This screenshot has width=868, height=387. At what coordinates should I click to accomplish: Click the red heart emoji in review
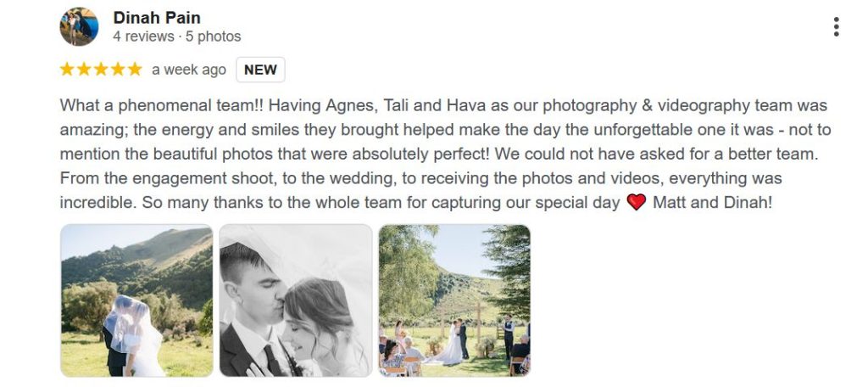click(x=637, y=204)
